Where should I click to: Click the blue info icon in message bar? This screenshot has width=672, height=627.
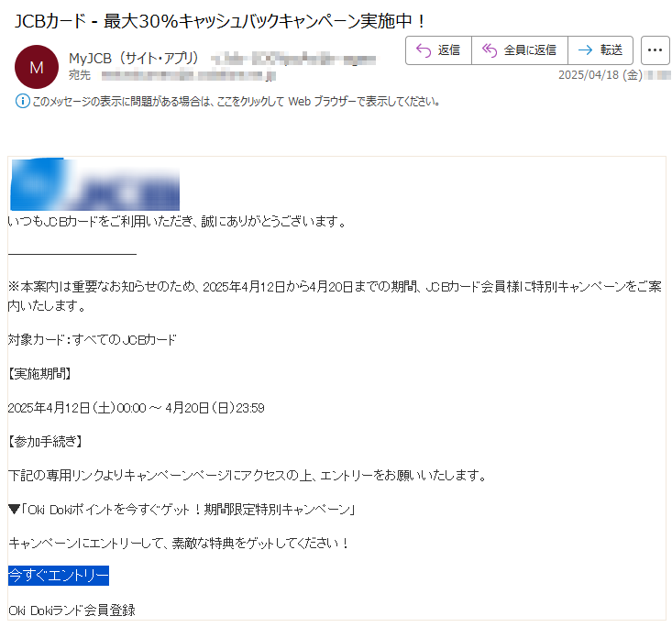click(x=22, y=101)
